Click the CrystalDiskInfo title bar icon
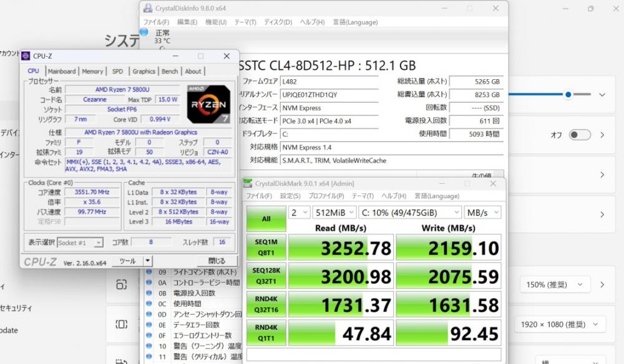 tap(148, 8)
